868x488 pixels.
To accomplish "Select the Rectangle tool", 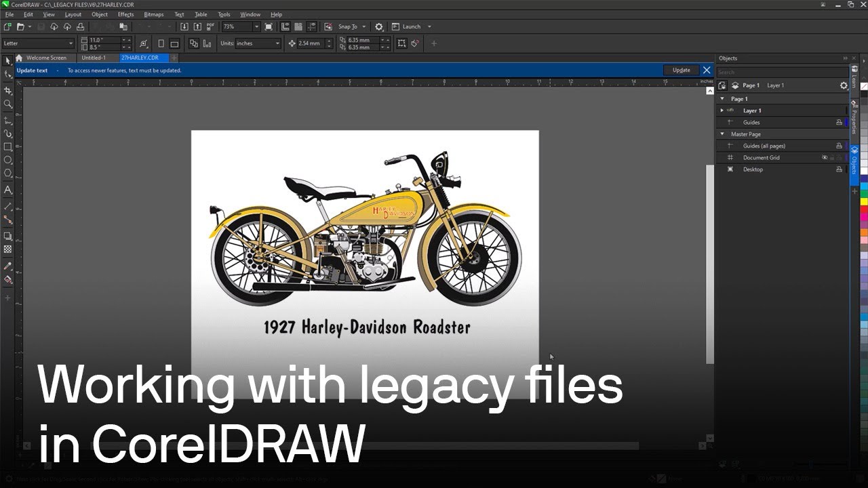I will 7,146.
